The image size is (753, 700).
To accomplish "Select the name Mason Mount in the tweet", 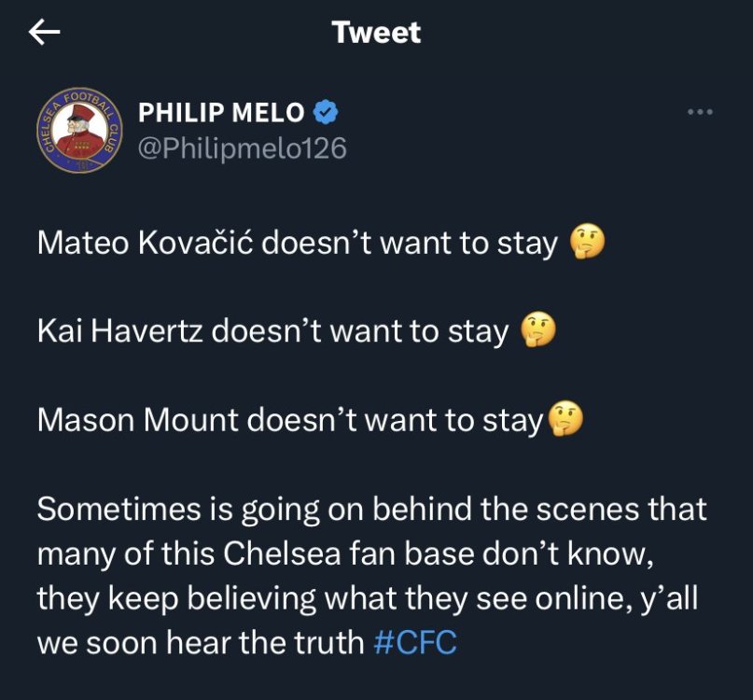I will [138, 420].
